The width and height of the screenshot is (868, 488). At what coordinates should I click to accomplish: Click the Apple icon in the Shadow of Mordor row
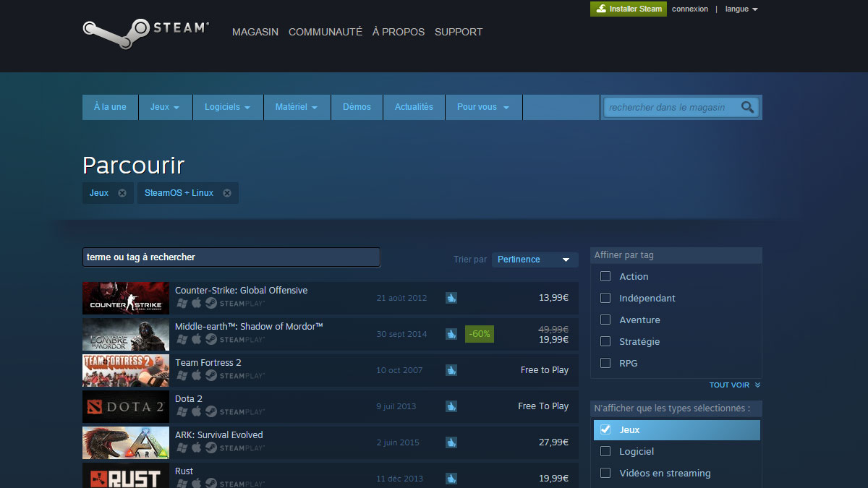[196, 339]
